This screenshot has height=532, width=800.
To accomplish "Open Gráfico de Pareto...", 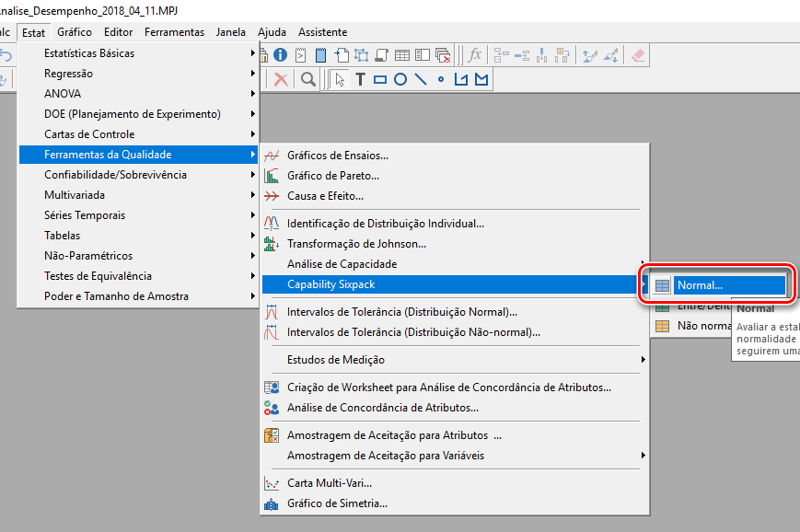I will click(332, 176).
